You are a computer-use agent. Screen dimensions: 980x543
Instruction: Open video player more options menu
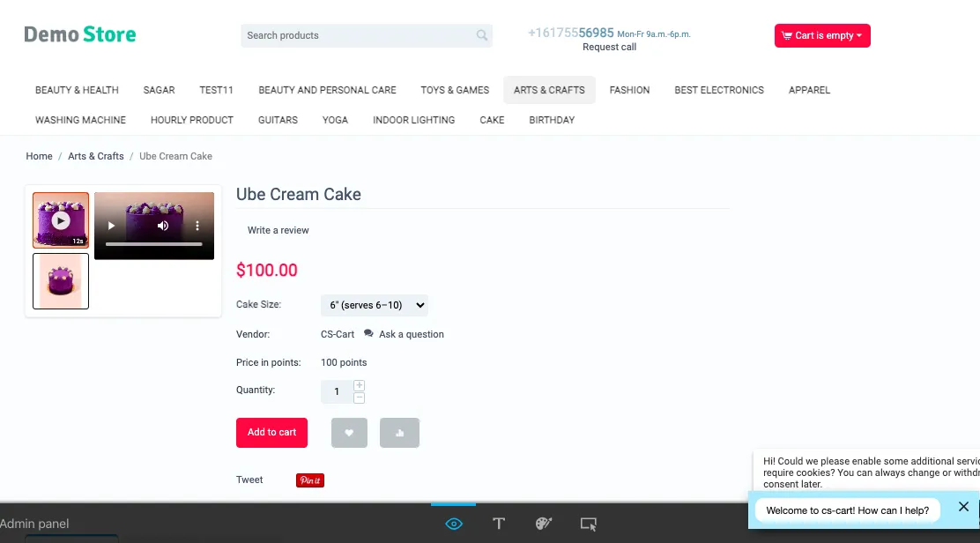click(x=197, y=226)
